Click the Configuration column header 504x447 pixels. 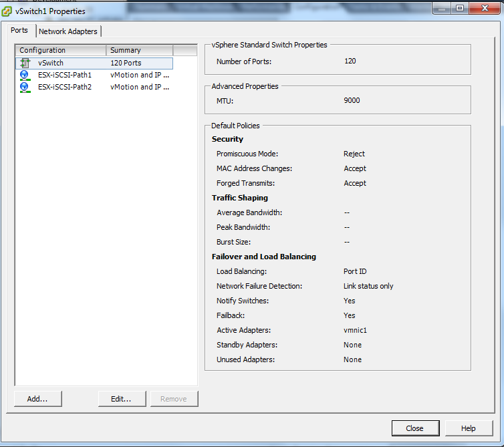(x=61, y=51)
